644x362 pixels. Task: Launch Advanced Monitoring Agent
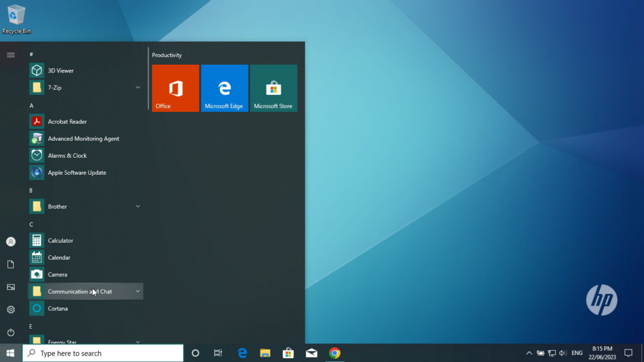(x=86, y=139)
